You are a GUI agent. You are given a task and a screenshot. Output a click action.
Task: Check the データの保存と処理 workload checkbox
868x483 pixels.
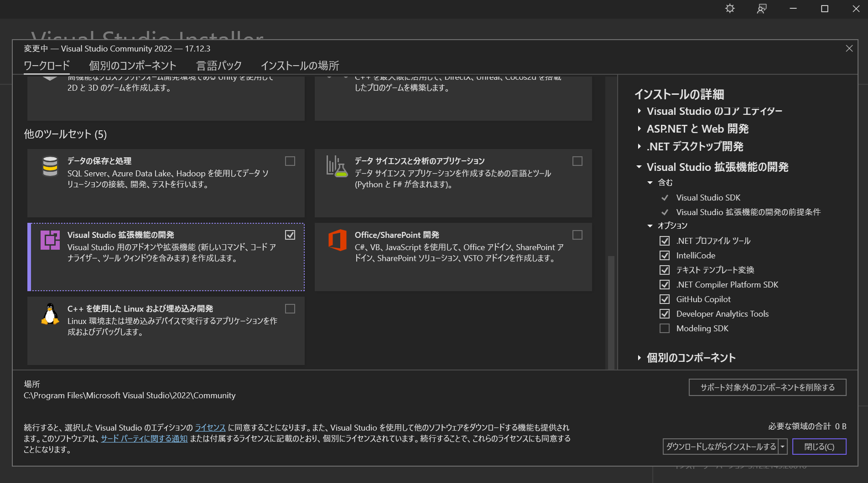click(x=290, y=161)
